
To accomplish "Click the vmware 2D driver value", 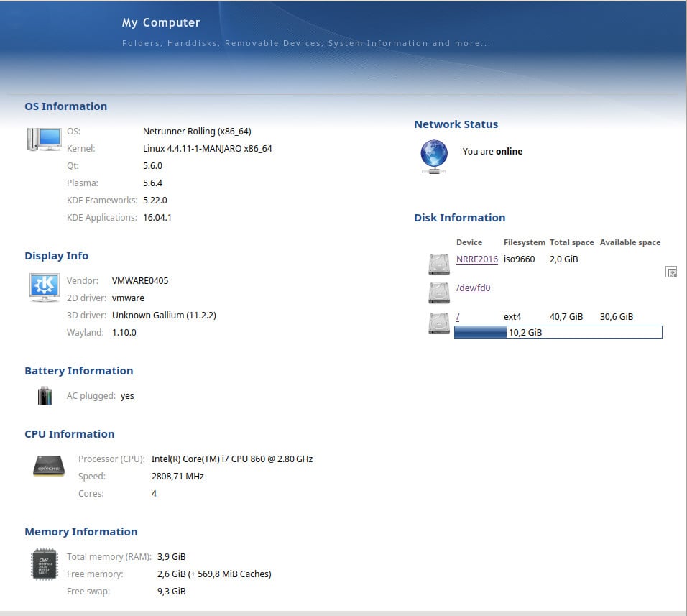I will pos(128,298).
